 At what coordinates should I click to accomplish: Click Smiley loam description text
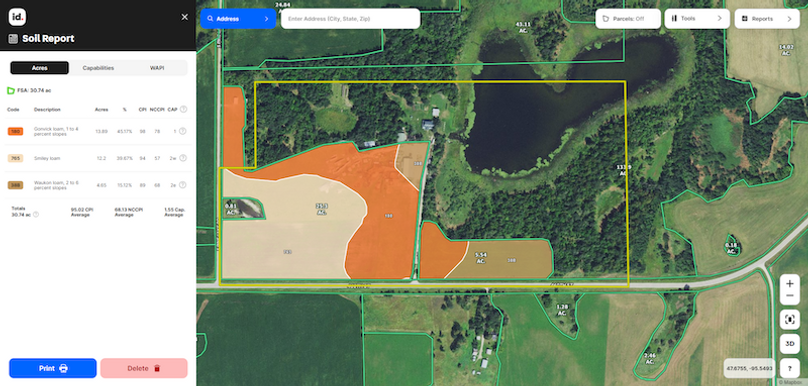(x=46, y=158)
